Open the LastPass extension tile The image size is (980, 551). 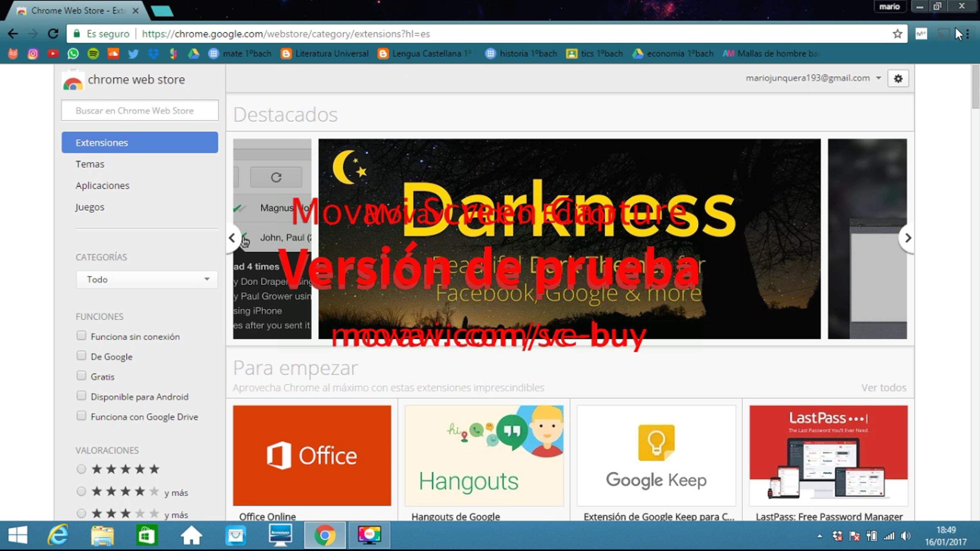click(829, 455)
